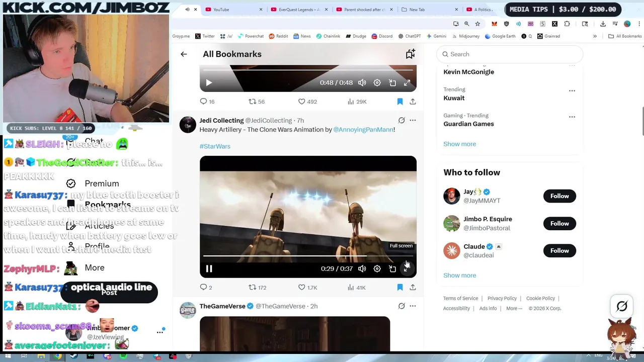This screenshot has width=644, height=362.
Task: Play the 0:48 video at the top
Action: pyautogui.click(x=209, y=83)
